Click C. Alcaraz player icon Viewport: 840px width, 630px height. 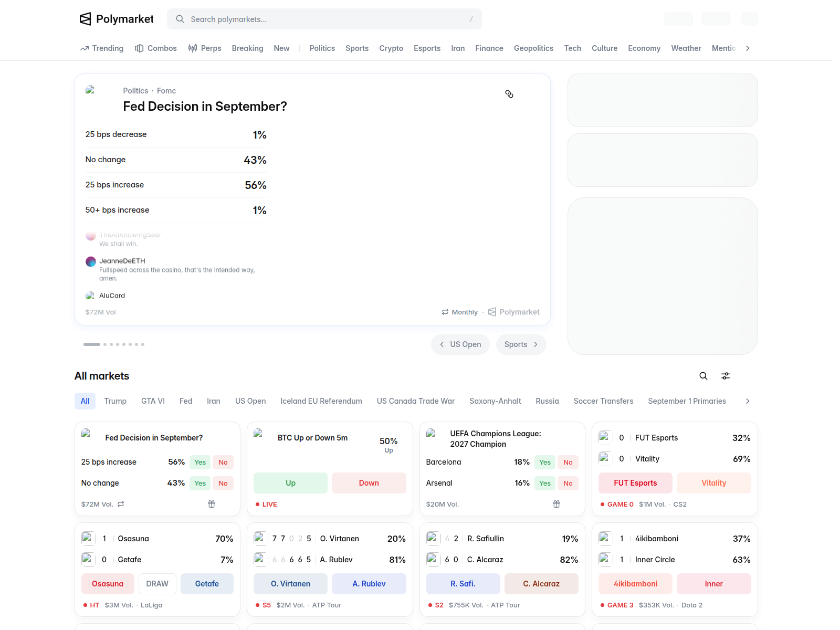pyautogui.click(x=433, y=560)
